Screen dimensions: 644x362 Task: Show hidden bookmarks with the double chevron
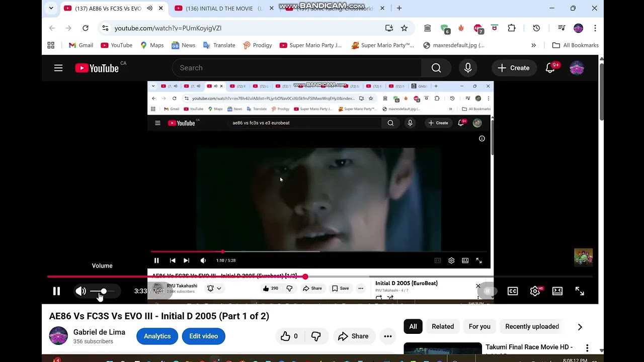pos(533,45)
